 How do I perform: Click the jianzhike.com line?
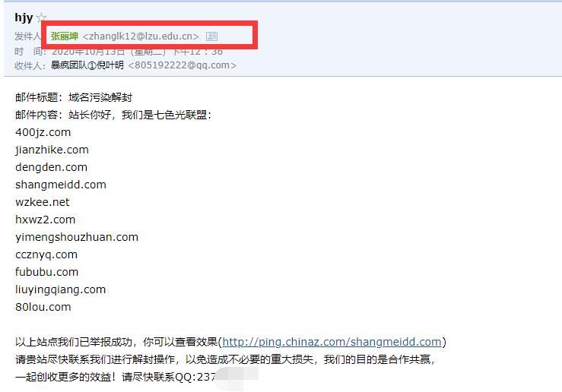[x=52, y=150]
